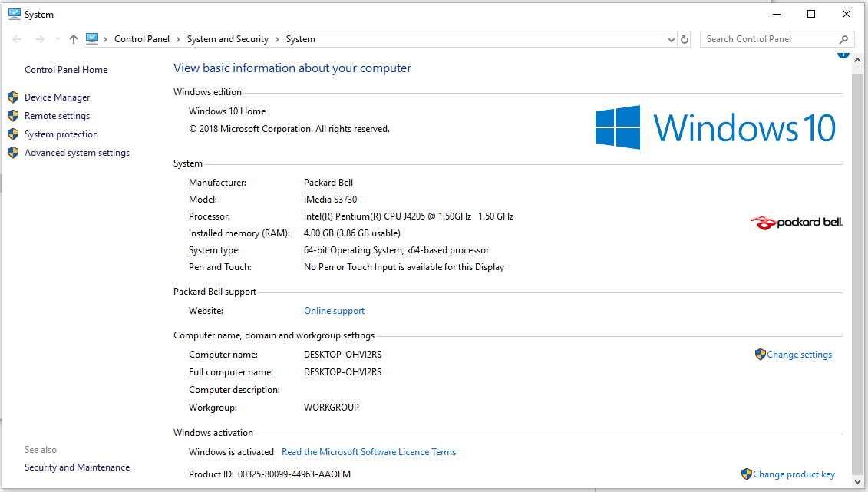Click the 64-bit Operating System text
Image resolution: width=868 pixels, height=492 pixels.
click(396, 250)
